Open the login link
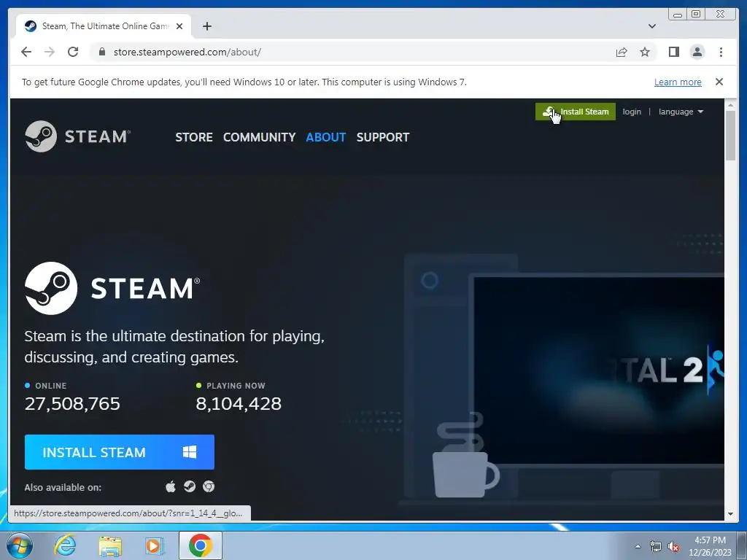The height and width of the screenshot is (560, 747). (x=631, y=112)
